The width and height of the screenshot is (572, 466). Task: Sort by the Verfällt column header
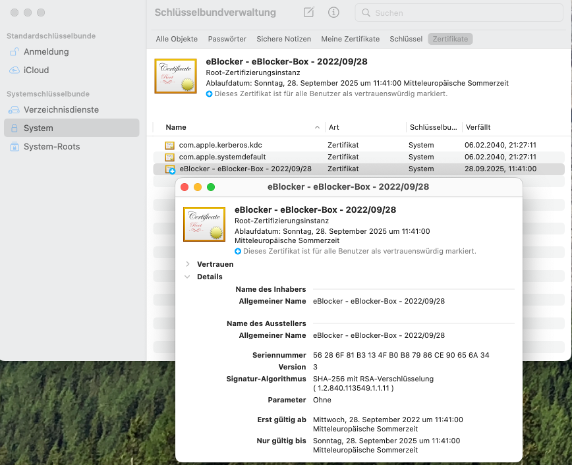(x=514, y=127)
